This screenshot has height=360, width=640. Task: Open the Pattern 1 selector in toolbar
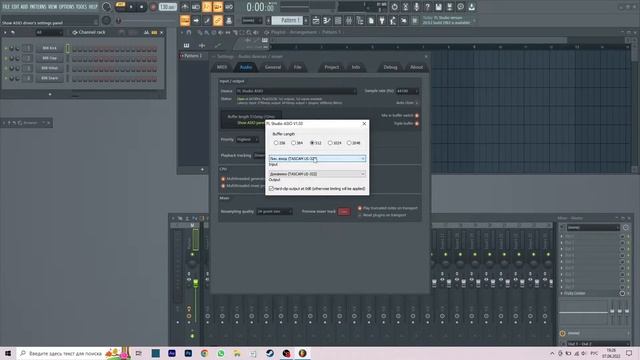coord(287,20)
